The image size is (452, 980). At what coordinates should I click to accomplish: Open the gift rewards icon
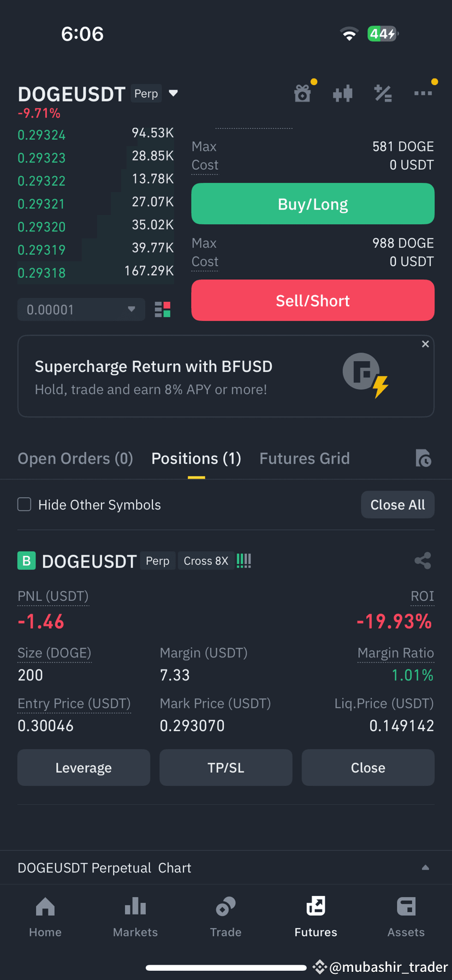(x=302, y=93)
